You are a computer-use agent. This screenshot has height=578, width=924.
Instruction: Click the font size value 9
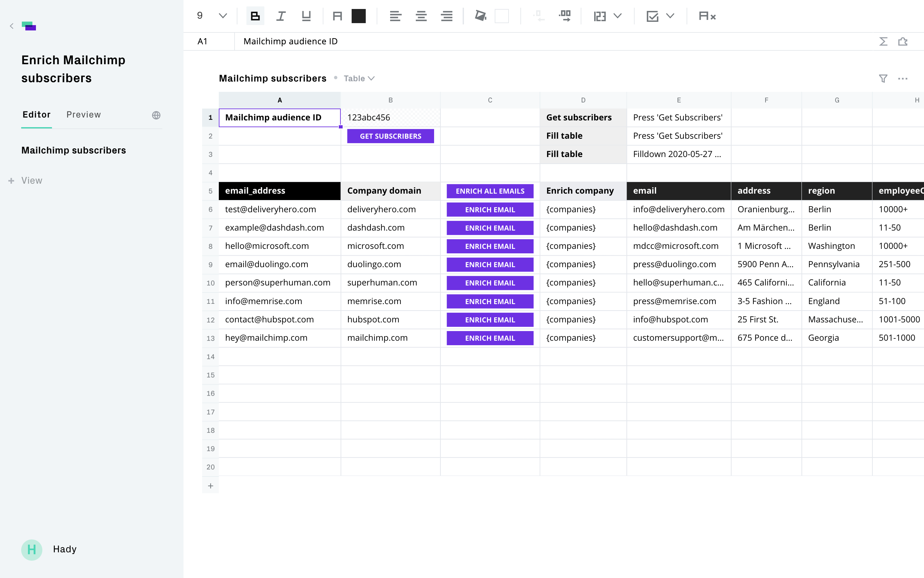click(200, 16)
